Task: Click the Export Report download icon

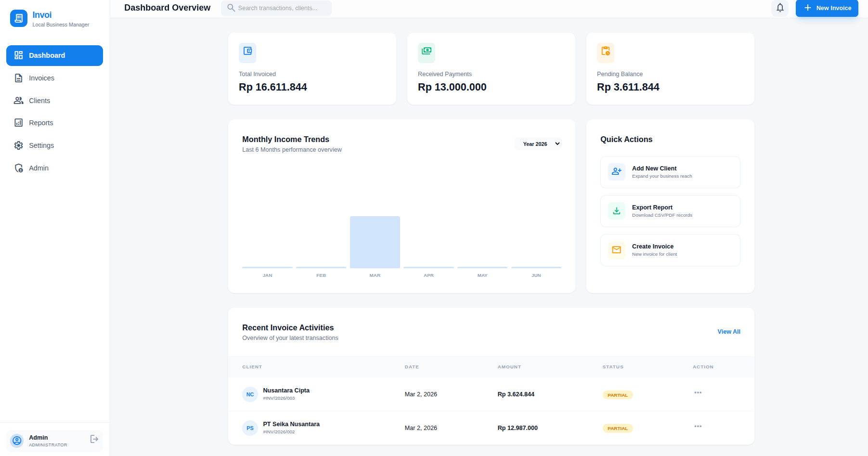Action: 616,211
